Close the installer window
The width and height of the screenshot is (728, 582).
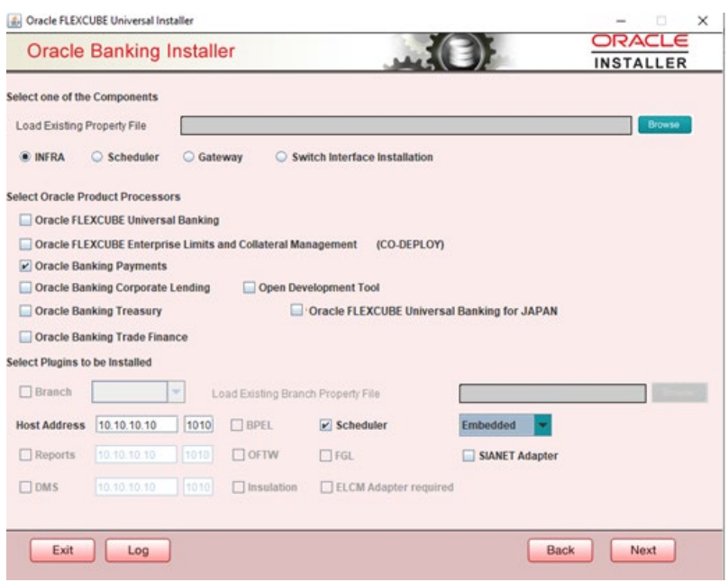pyautogui.click(x=703, y=21)
